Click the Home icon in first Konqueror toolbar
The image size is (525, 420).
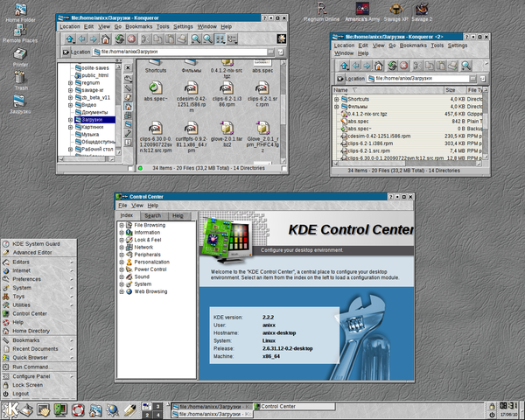105,39
